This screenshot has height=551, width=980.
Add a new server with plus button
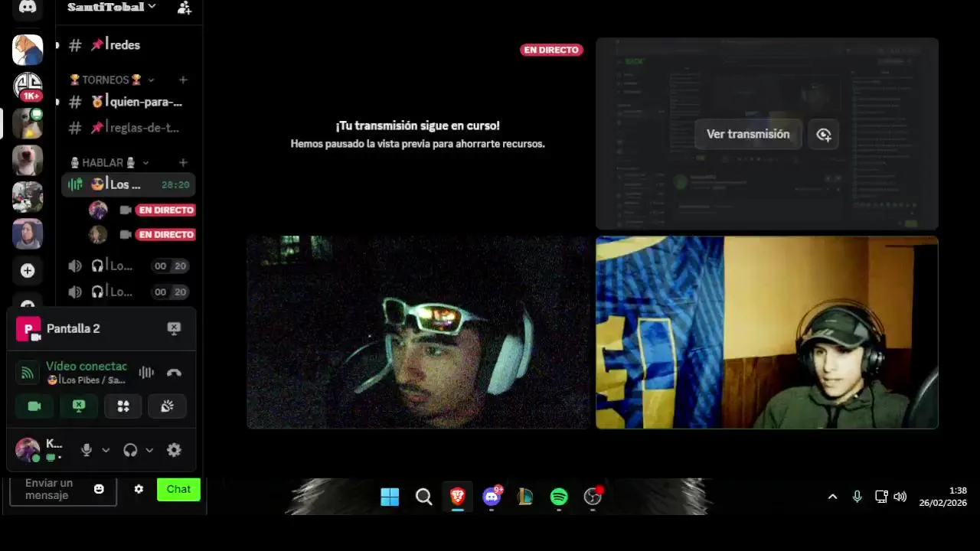28,270
